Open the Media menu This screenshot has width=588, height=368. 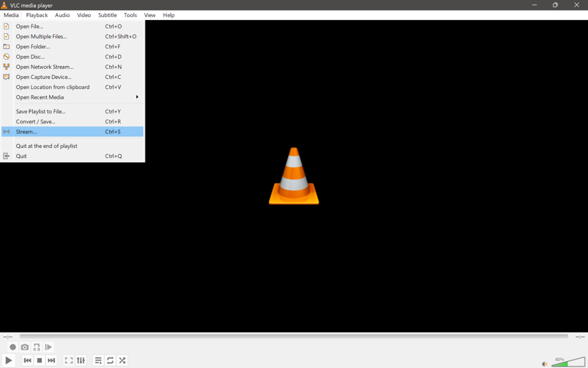pyautogui.click(x=11, y=15)
